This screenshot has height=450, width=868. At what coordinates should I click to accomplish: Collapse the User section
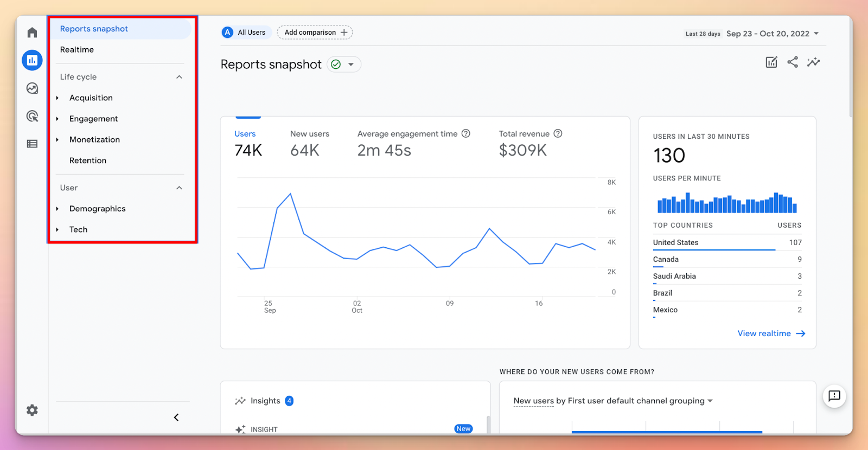(179, 188)
